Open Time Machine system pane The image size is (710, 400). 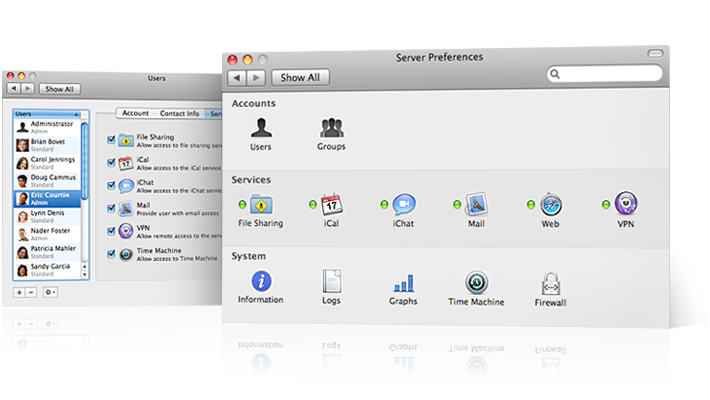(476, 289)
